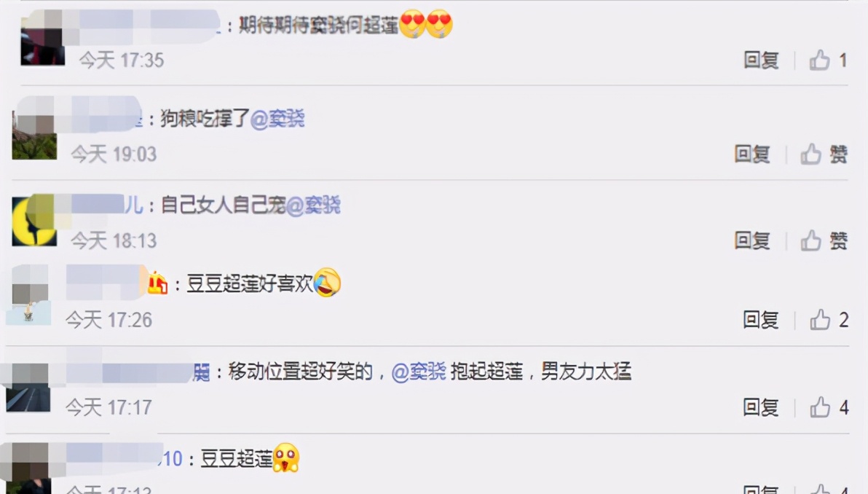The image size is (868, 494).
Task: Open the yellow moon avatar profile
Action: [x=34, y=221]
